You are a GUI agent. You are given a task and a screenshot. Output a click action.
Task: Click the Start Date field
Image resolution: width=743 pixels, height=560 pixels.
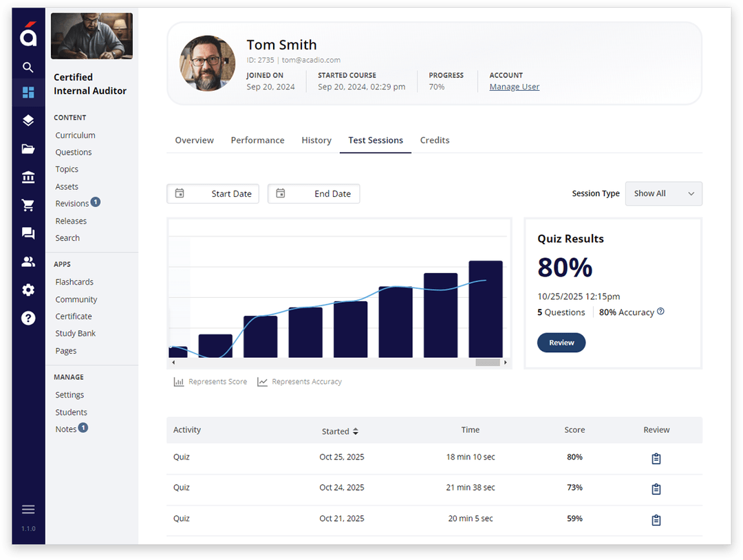213,194
